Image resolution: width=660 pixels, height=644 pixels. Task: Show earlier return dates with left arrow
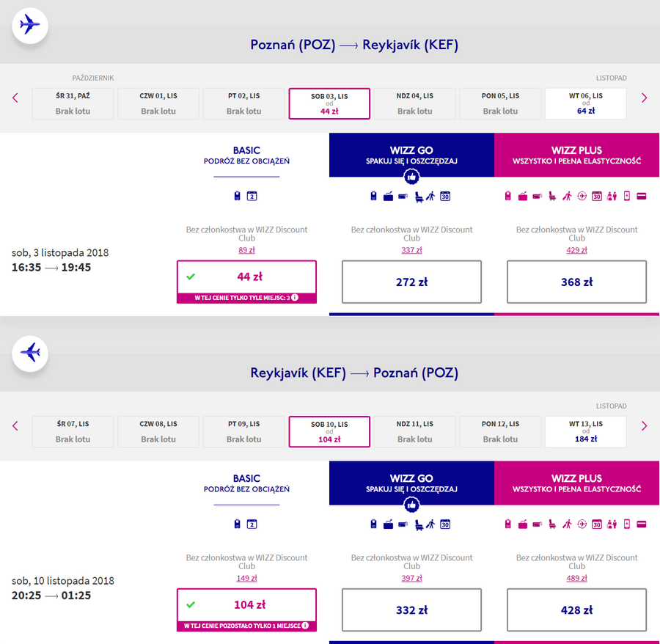tap(15, 426)
